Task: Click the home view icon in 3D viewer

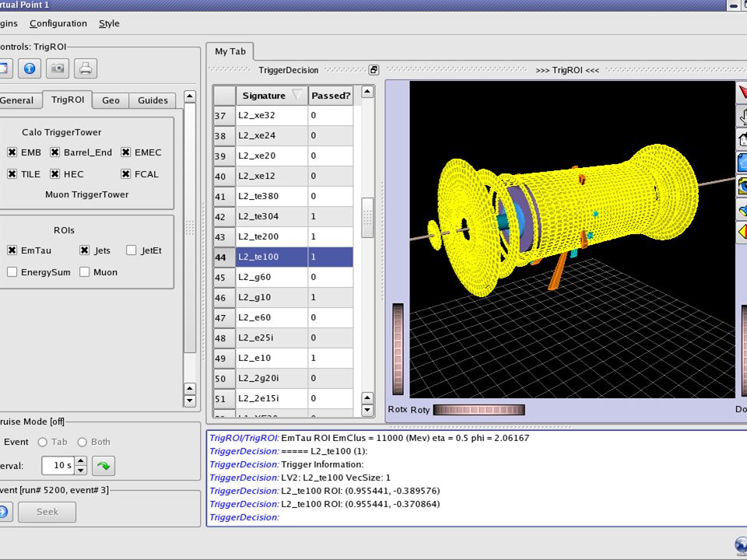Action: point(742,138)
